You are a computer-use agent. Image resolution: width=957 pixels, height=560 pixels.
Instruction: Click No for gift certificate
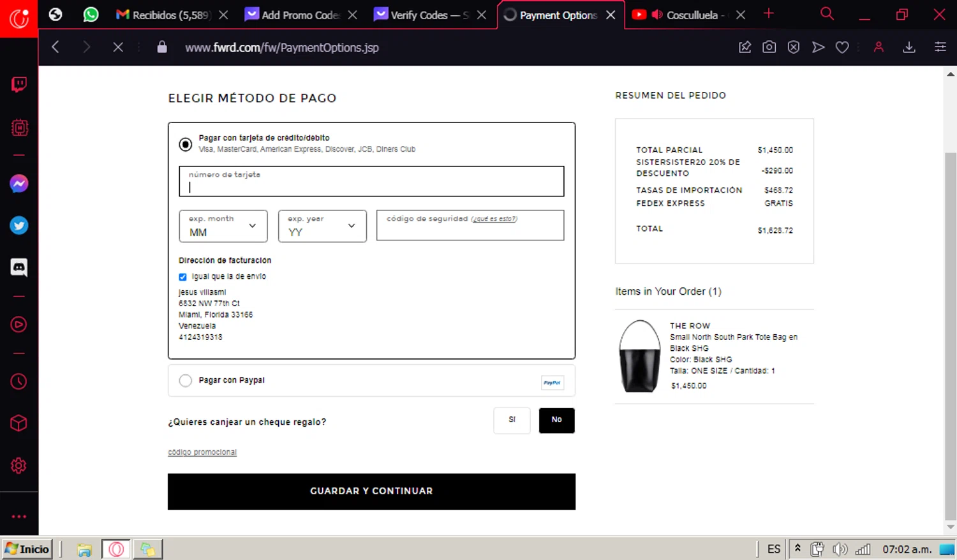(x=557, y=420)
